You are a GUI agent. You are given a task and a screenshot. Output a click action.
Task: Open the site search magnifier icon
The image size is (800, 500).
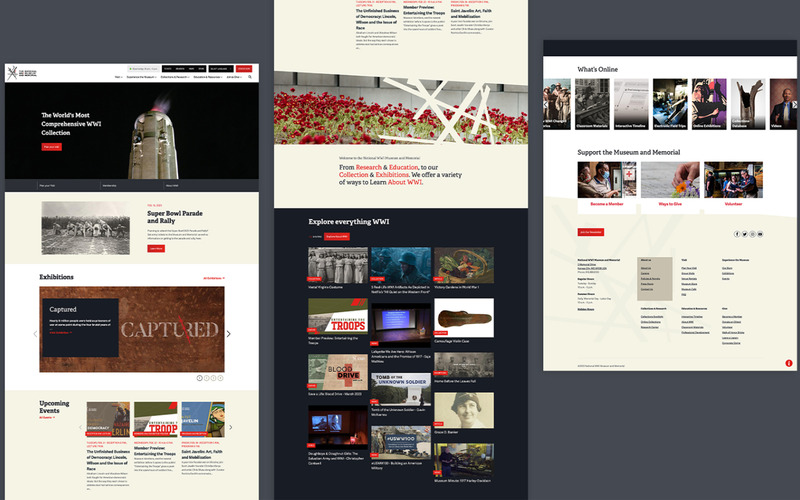point(250,77)
